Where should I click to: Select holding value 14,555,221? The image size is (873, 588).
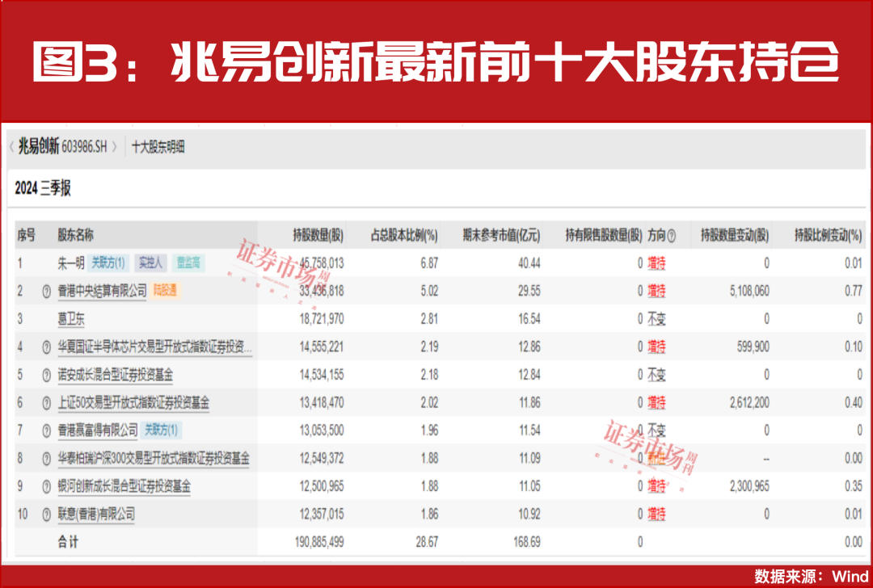click(x=322, y=347)
